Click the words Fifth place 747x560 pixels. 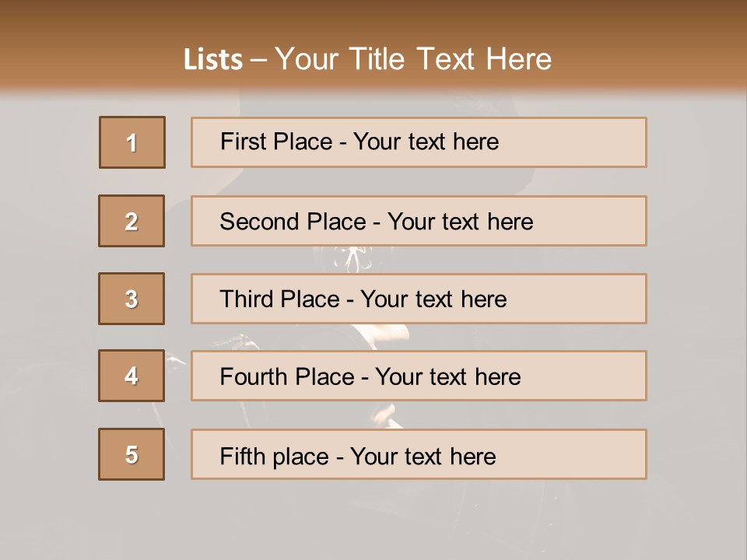point(275,457)
